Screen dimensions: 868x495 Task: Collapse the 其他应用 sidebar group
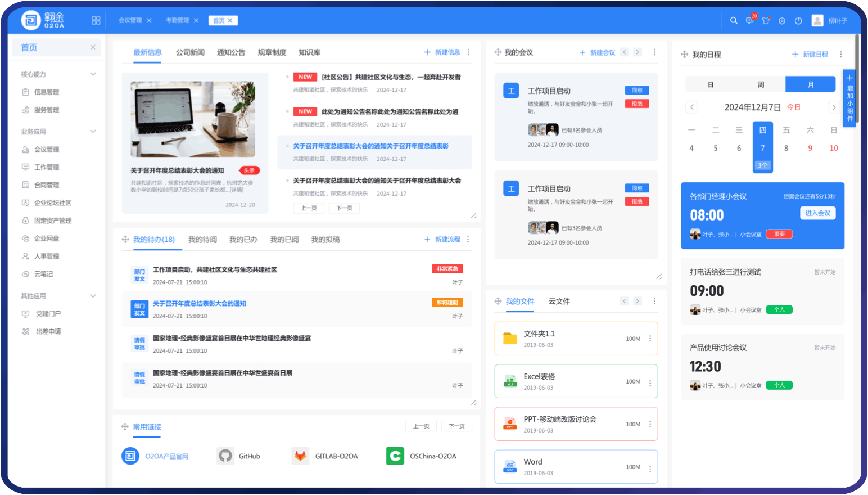coord(93,296)
